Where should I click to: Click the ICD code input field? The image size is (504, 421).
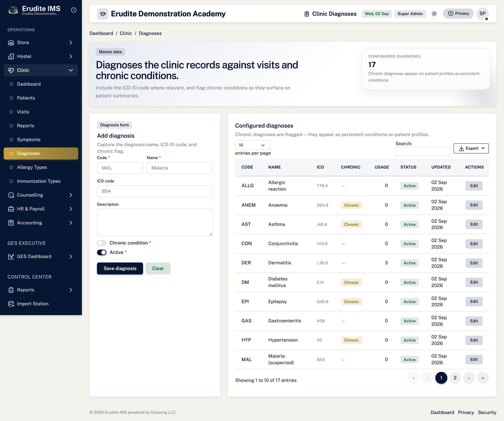pos(155,191)
